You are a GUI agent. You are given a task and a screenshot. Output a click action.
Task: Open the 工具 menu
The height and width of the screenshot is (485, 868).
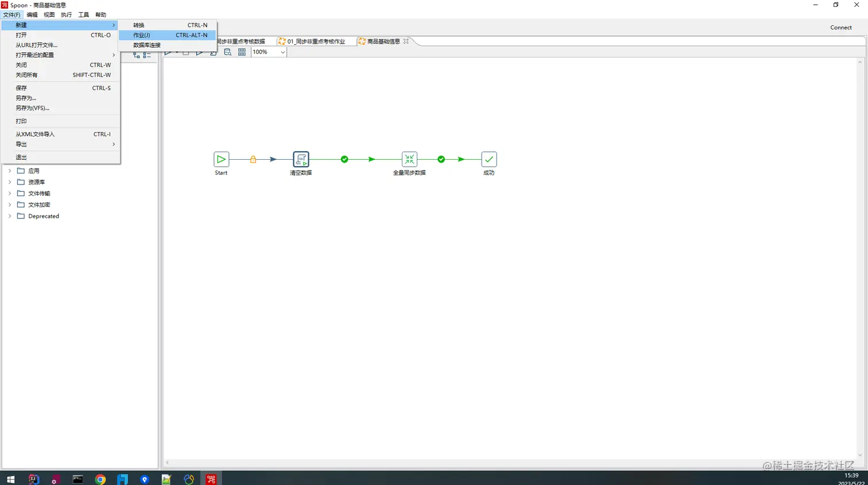tap(84, 14)
